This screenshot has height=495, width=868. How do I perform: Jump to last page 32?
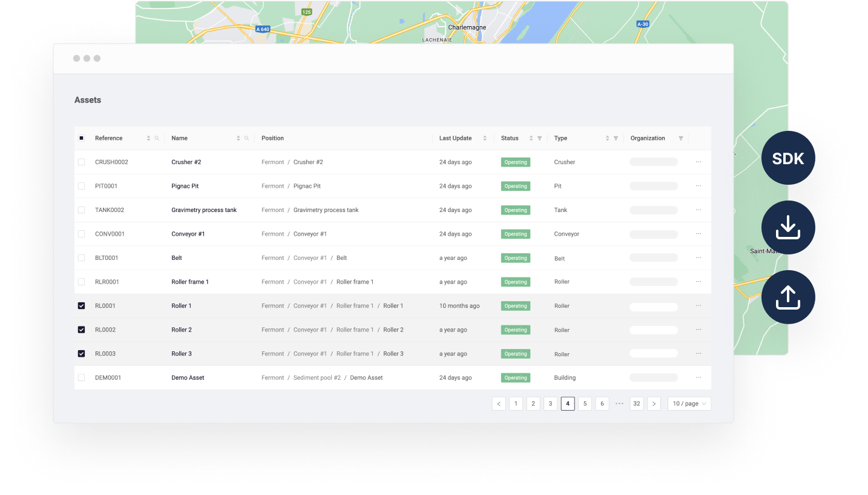point(636,404)
